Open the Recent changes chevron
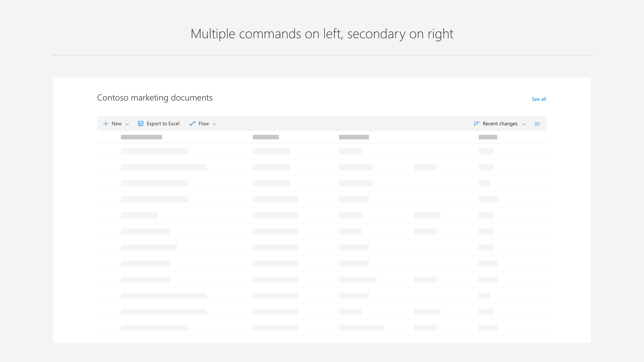Image resolution: width=644 pixels, height=362 pixels. (x=524, y=124)
